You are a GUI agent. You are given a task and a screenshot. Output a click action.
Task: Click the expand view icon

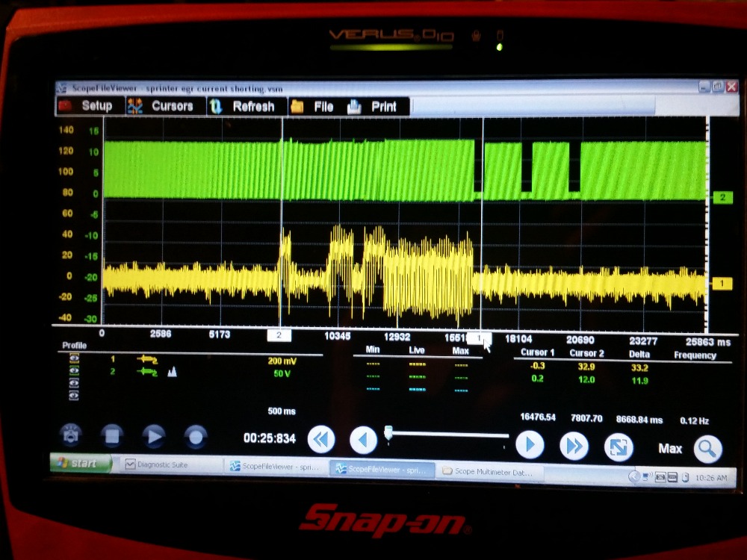[619, 447]
